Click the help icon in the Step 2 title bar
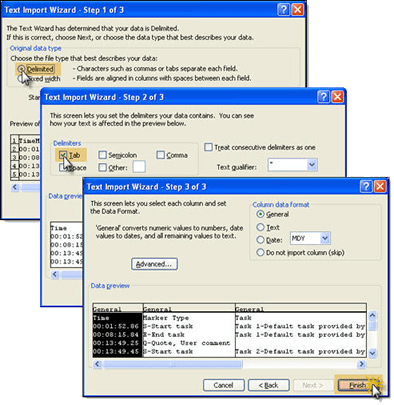Viewport: 394px width, 405px height. 323,97
